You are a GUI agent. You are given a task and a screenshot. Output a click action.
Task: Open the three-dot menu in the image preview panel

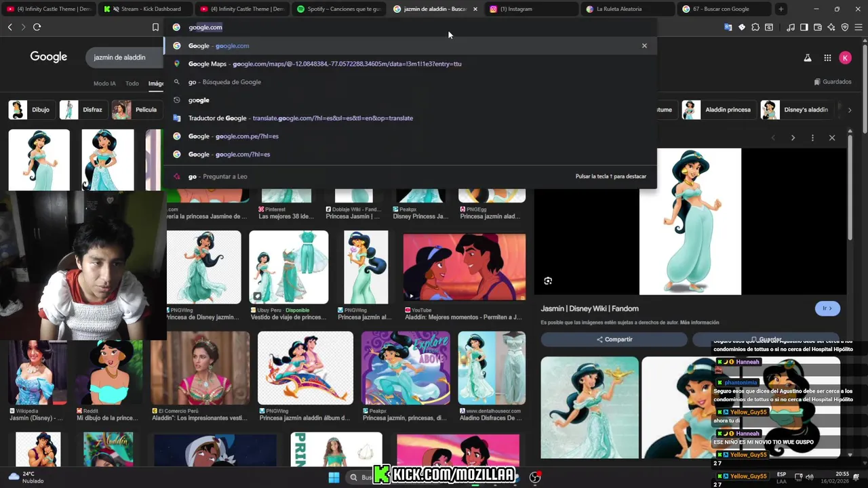click(x=812, y=138)
